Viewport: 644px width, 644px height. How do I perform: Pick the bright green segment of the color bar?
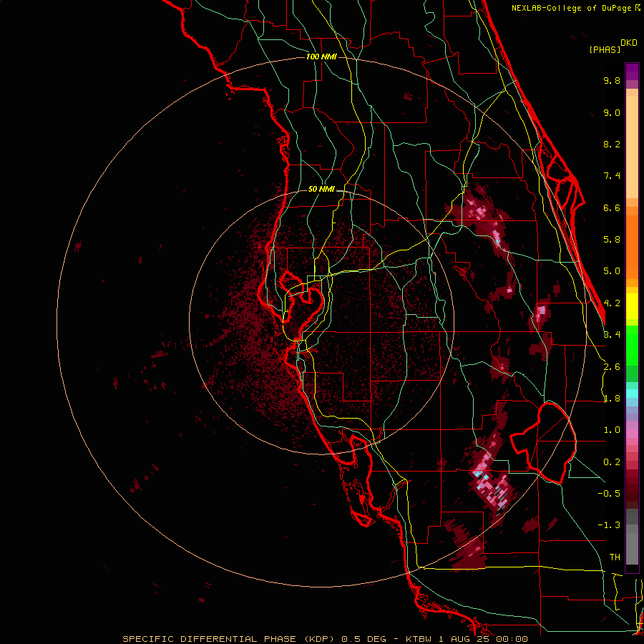click(x=632, y=345)
